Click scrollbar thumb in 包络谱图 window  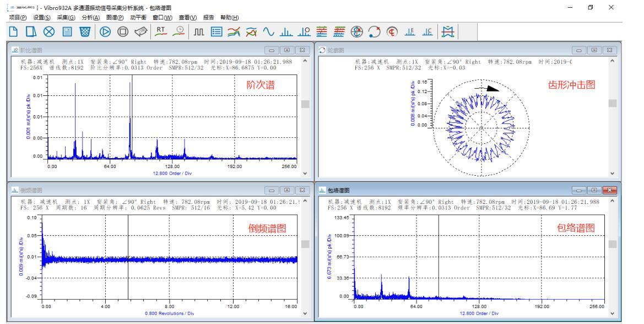pos(613,244)
